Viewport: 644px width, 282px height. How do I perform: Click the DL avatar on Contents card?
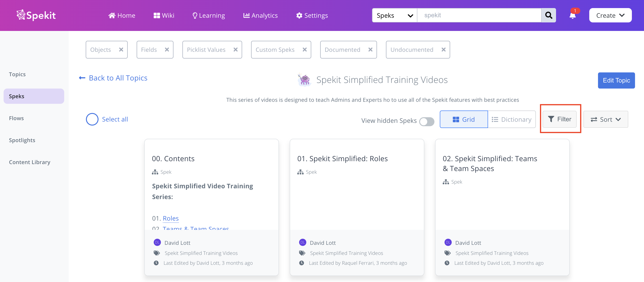tap(157, 242)
